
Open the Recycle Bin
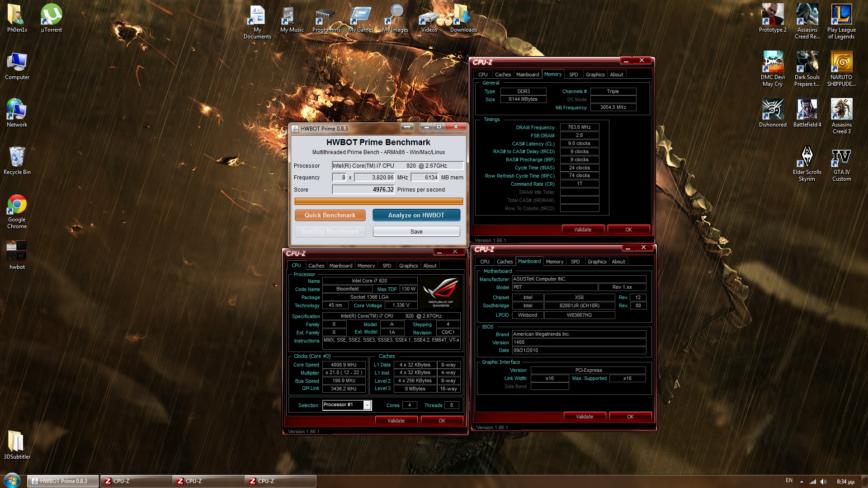[17, 161]
